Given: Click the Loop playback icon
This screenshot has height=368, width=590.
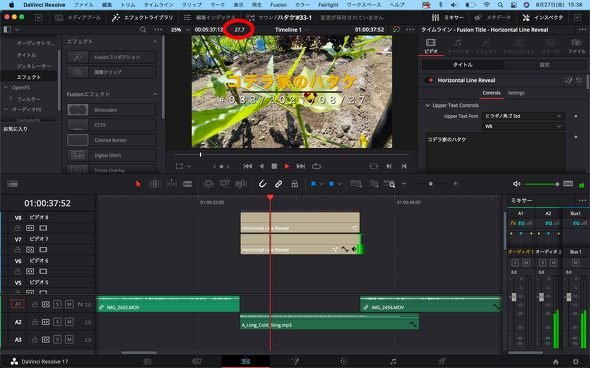Looking at the screenshot, I should (316, 166).
